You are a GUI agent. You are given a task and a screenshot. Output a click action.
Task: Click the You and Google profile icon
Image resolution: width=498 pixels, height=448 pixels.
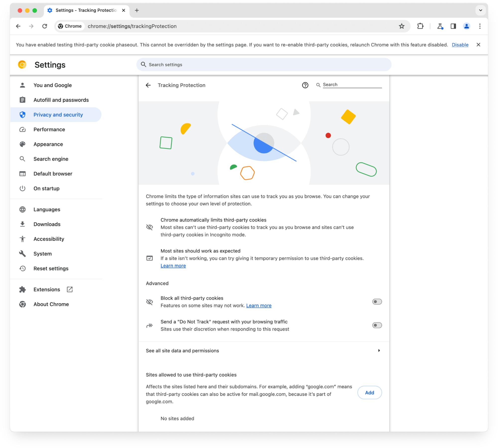coord(23,85)
